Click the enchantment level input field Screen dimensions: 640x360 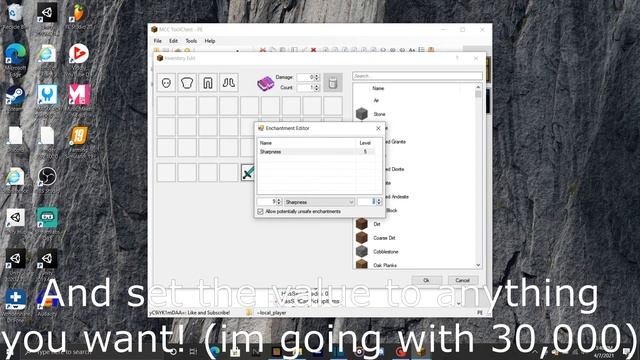pos(367,202)
